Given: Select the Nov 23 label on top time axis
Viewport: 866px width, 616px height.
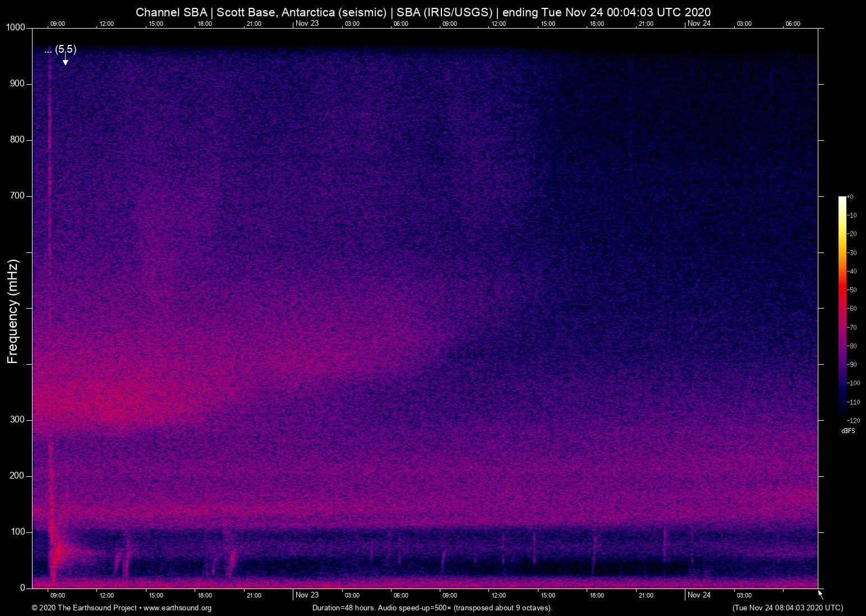Looking at the screenshot, I should (x=307, y=24).
